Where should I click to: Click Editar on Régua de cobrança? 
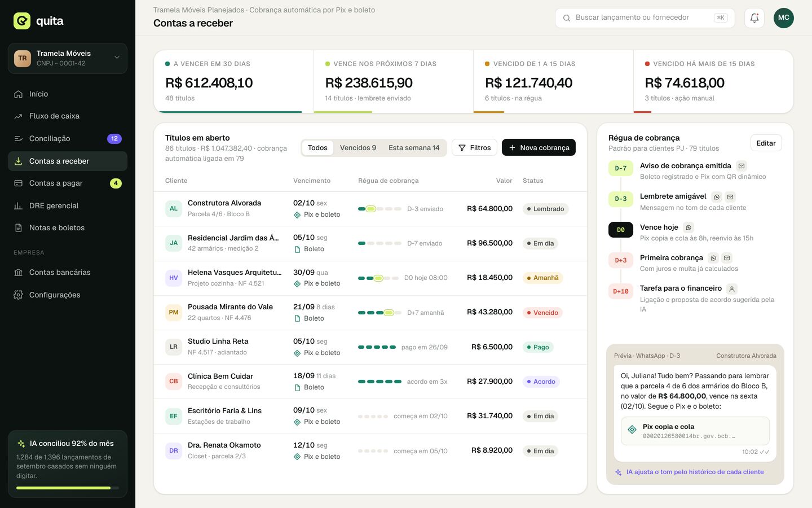(766, 143)
